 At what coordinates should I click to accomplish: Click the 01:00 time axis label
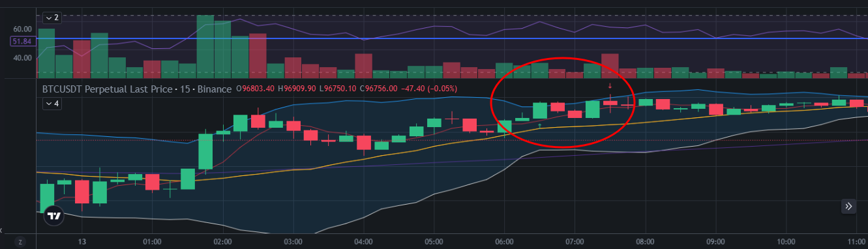point(152,241)
